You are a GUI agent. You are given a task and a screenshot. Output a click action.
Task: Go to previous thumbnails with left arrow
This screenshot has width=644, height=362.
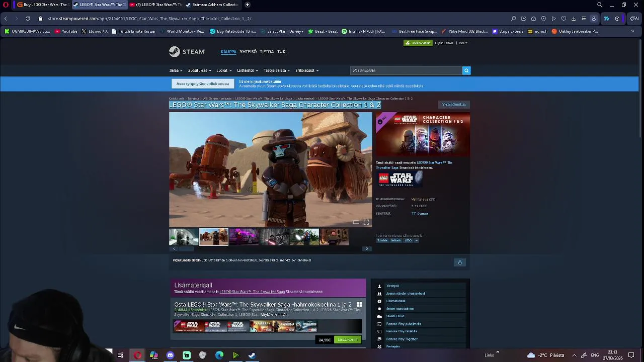174,249
